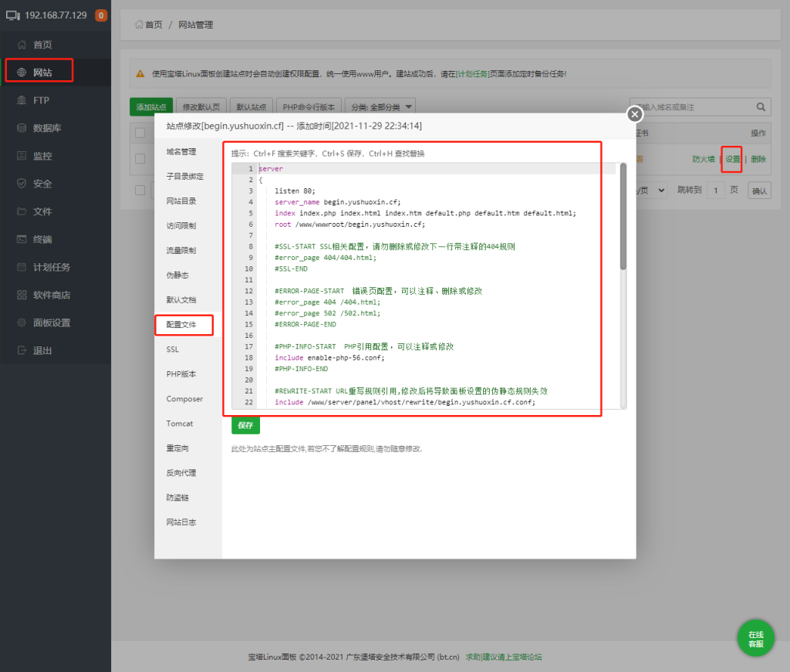
Task: Open the 终端 terminal sidebar icon
Action: pos(22,239)
